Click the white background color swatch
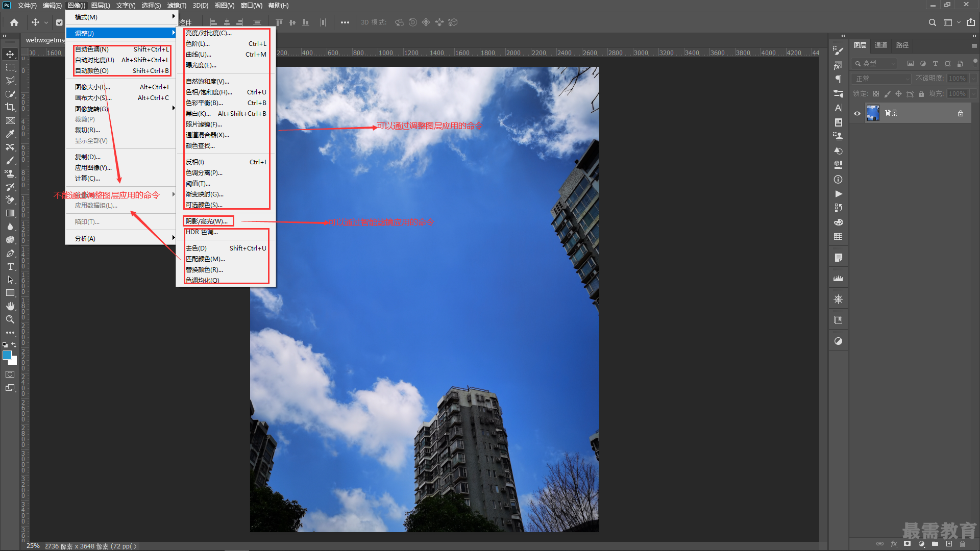Image resolution: width=980 pixels, height=551 pixels. [x=14, y=361]
